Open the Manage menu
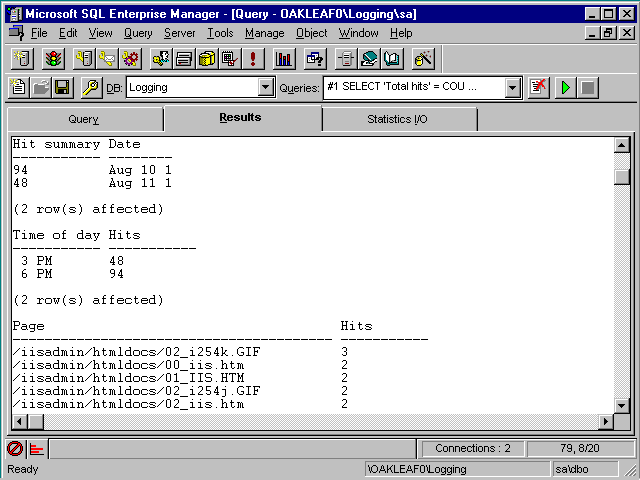Screen dimensions: 640x480 pos(264,33)
